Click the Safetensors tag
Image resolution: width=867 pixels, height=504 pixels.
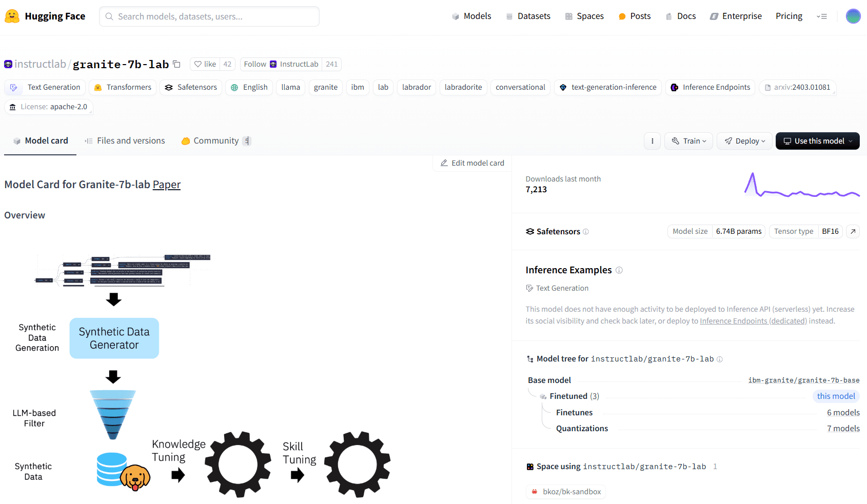pos(191,87)
